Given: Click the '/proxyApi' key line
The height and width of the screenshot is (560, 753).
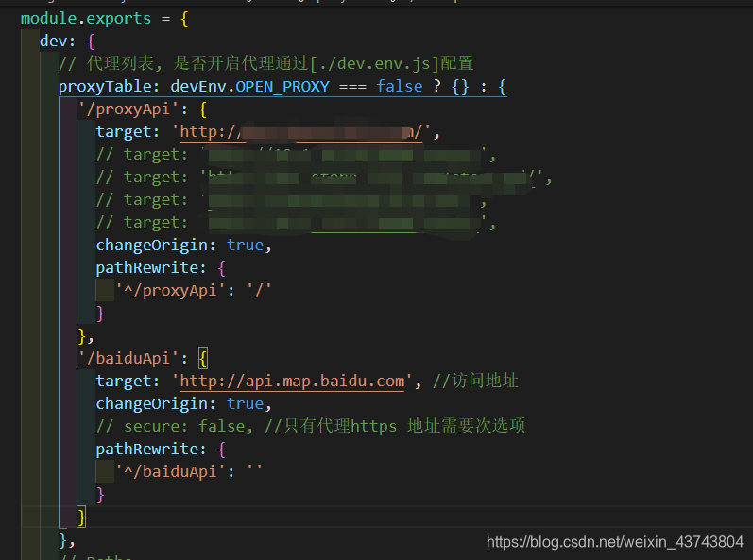Looking at the screenshot, I should 142,110.
